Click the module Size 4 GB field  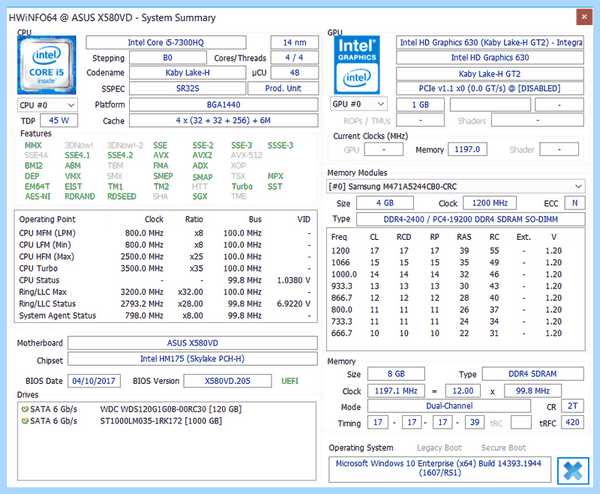pos(385,203)
